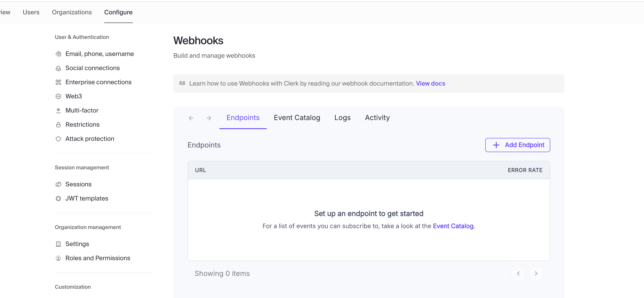This screenshot has width=644, height=298.
Task: Open Social connections via its icon
Action: (x=58, y=68)
